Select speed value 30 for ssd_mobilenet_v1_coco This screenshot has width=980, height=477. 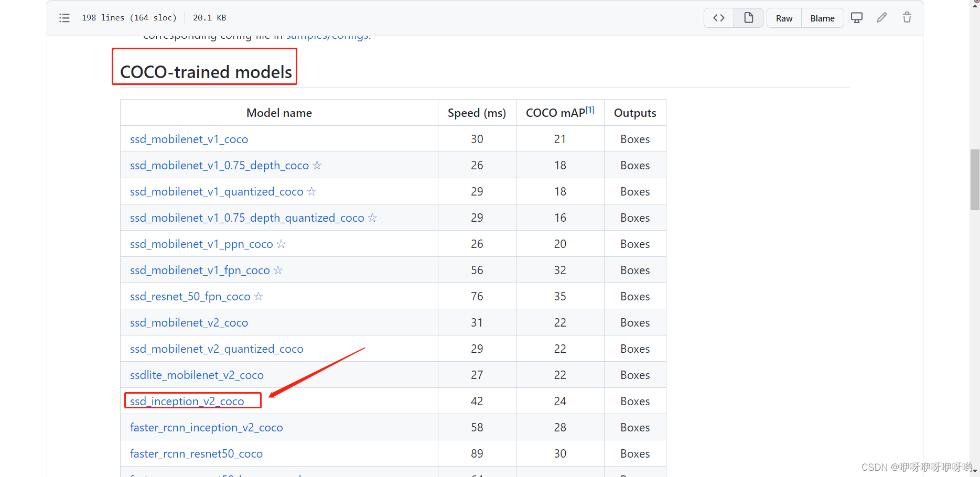click(x=477, y=139)
